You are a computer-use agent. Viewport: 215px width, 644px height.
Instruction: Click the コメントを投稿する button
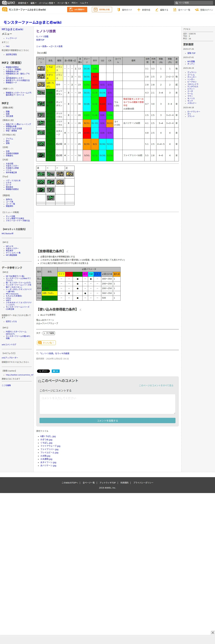pos(107,420)
